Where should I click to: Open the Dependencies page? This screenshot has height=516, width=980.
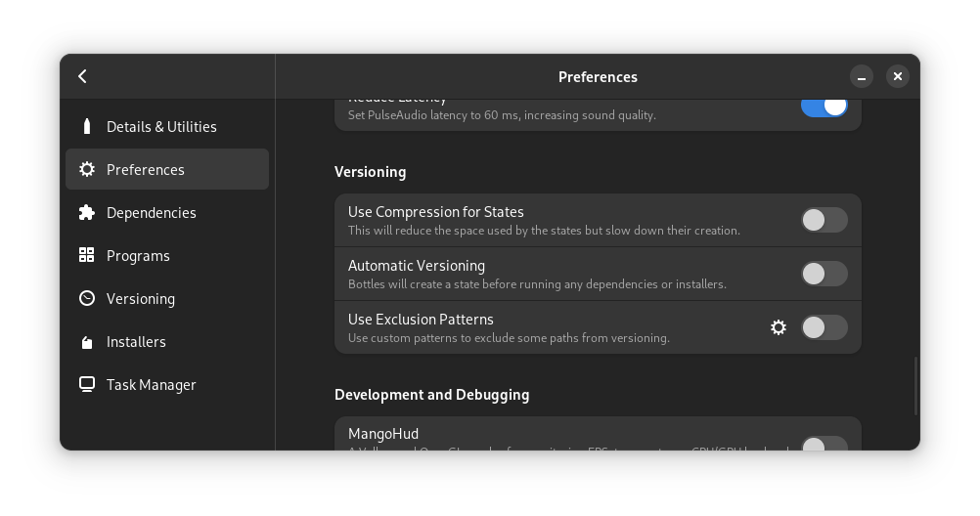click(152, 212)
